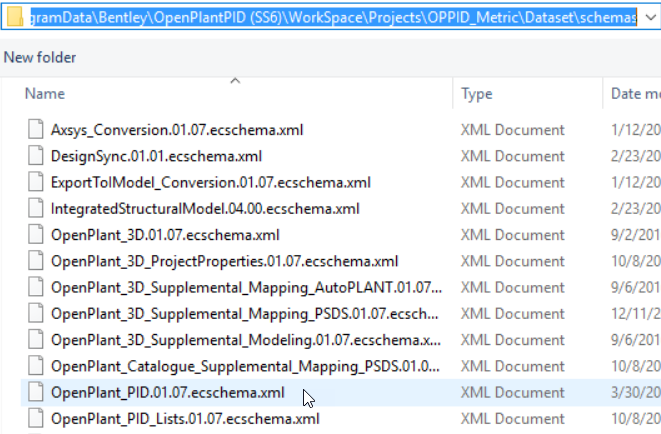Click the sort arrow above the Name column
Screen dimensions: 661x434
(235, 80)
